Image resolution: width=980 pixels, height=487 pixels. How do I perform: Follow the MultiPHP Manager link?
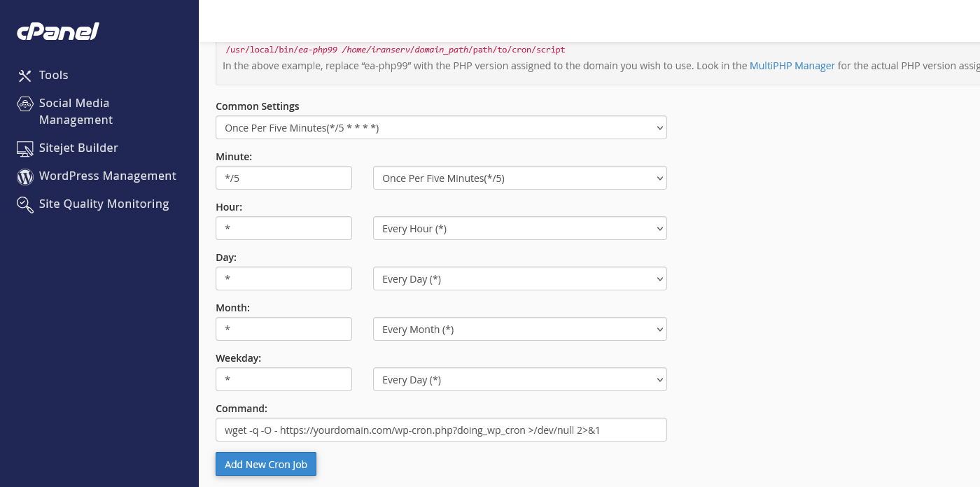click(792, 66)
